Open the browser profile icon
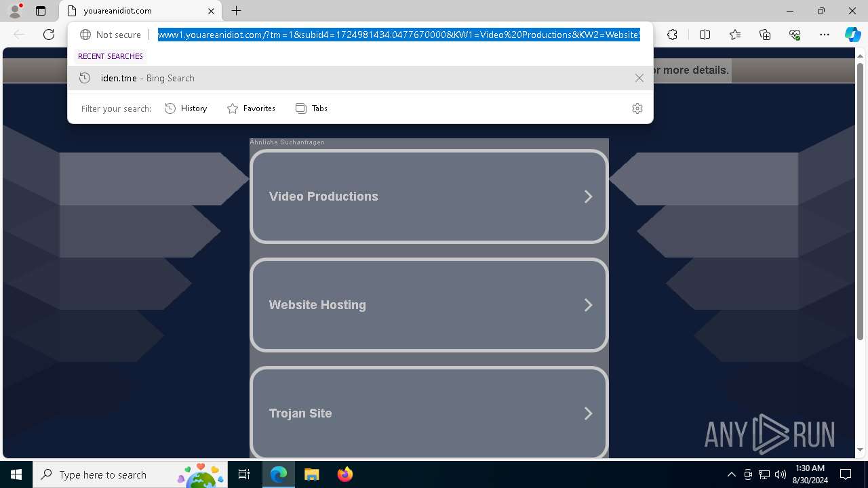This screenshot has height=488, width=868. click(15, 11)
